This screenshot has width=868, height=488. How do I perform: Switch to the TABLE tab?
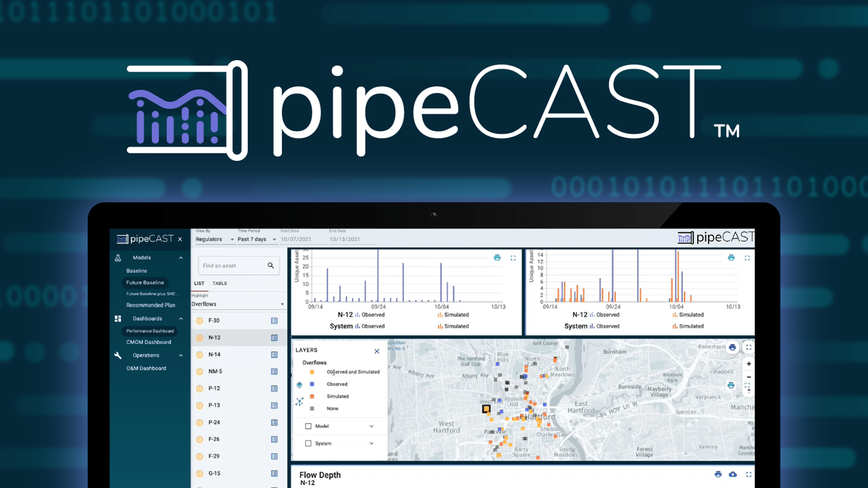click(x=220, y=283)
